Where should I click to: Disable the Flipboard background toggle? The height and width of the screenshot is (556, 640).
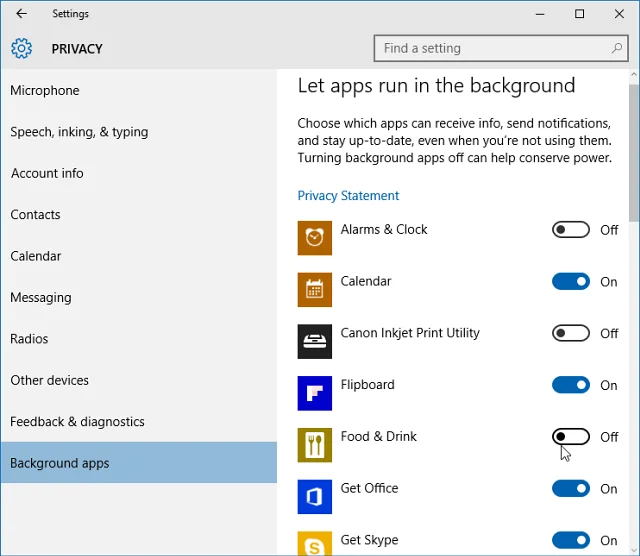(x=571, y=385)
